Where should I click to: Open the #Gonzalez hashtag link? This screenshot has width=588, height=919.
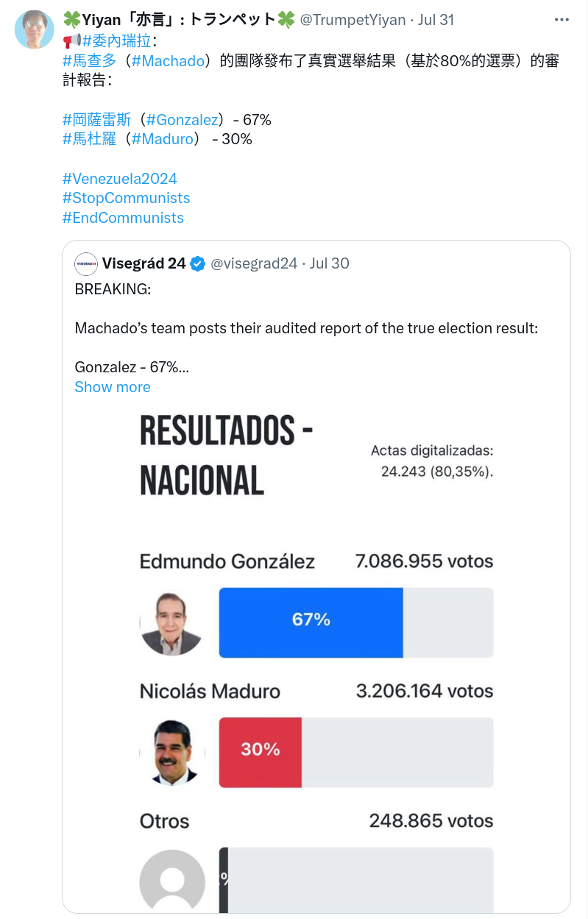[182, 119]
